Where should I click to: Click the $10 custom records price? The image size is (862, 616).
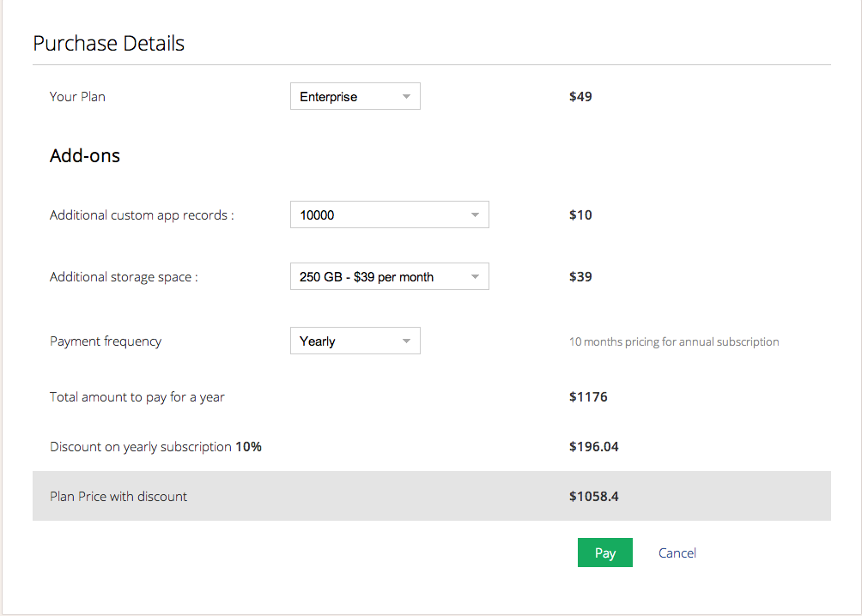(x=580, y=215)
